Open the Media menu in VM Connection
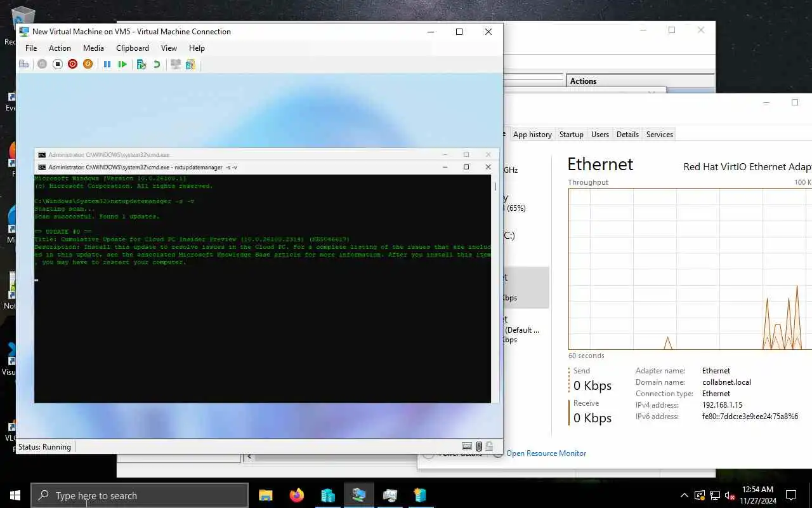This screenshot has width=812, height=508. click(x=93, y=48)
